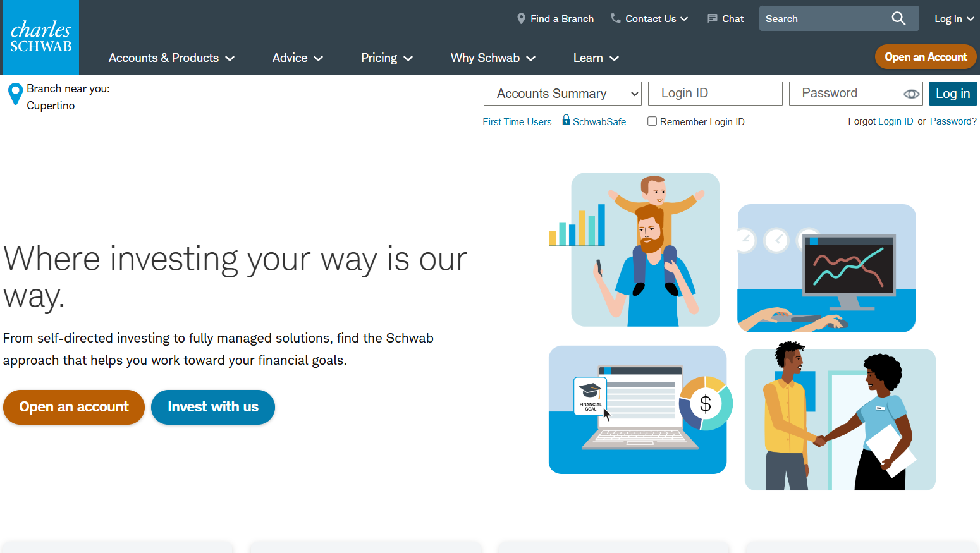
Task: Click the Charles Schwab logo
Action: pyautogui.click(x=41, y=37)
